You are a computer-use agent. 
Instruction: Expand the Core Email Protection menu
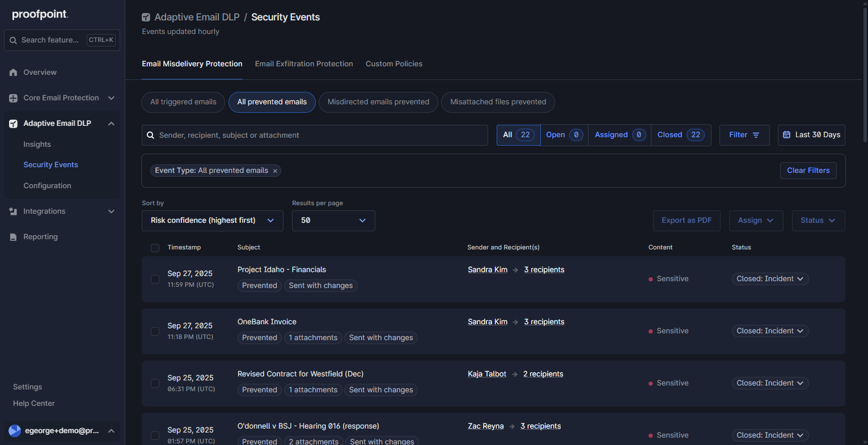coord(111,98)
